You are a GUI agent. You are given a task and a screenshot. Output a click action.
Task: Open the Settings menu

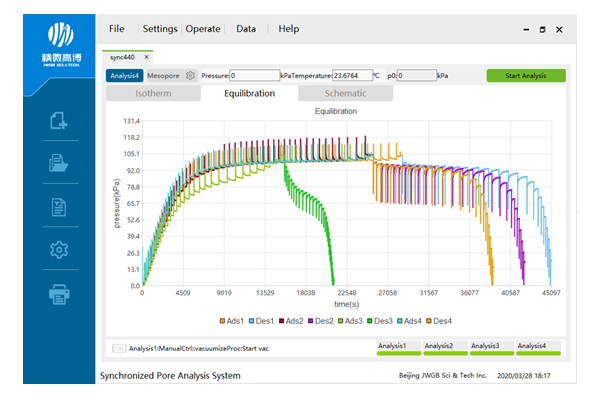click(x=160, y=29)
